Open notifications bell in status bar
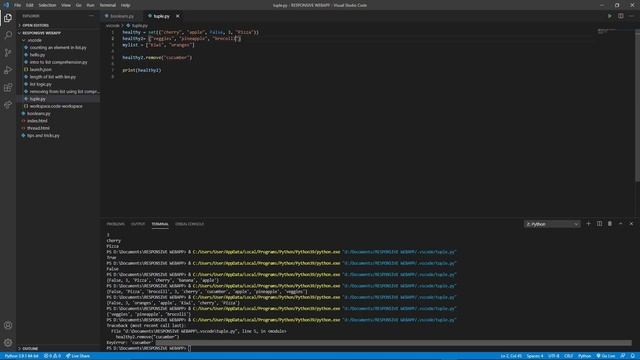Image resolution: width=640 pixels, height=360 pixels. [633, 356]
